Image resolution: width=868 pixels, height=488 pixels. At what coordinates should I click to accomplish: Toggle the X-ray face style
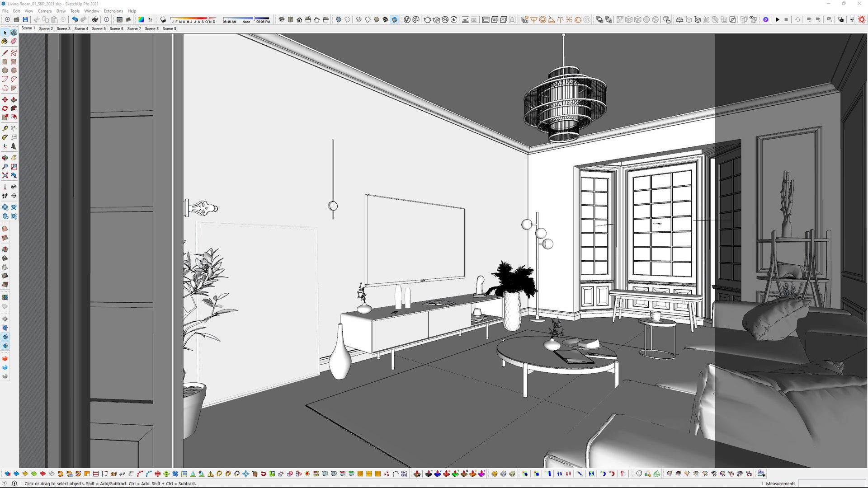pos(339,19)
